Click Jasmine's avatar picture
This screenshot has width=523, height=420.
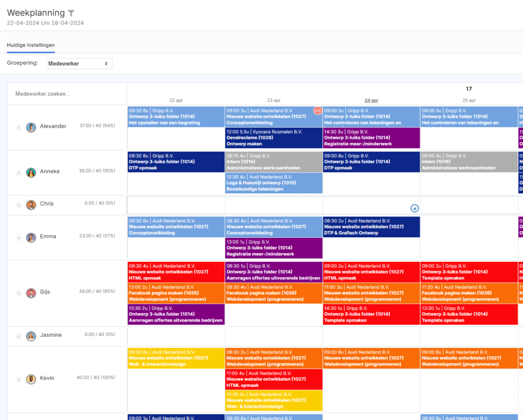point(31,336)
